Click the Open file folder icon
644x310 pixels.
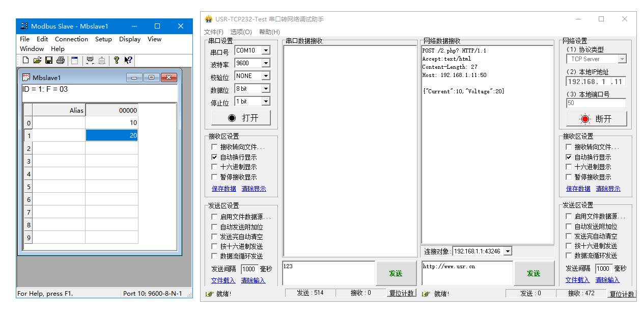pyautogui.click(x=37, y=60)
